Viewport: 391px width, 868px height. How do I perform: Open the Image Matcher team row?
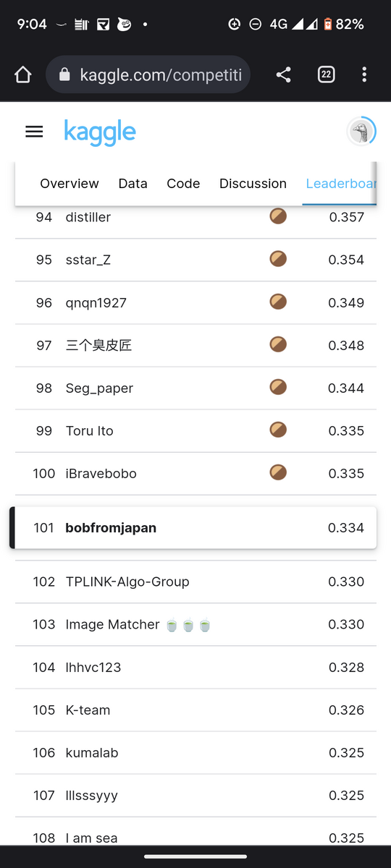(x=195, y=624)
